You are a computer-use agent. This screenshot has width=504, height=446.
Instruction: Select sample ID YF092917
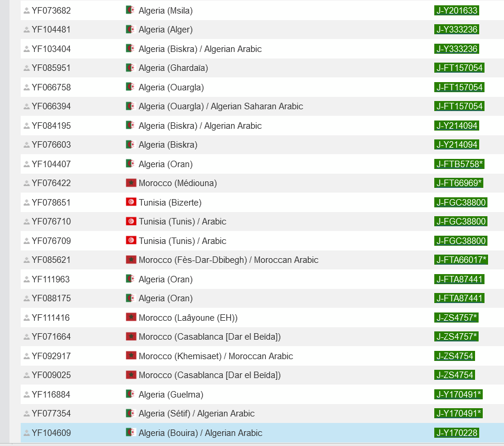click(x=51, y=356)
